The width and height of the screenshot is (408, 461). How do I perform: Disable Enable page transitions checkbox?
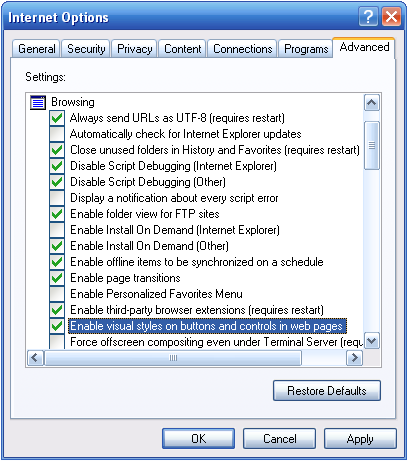click(x=57, y=278)
